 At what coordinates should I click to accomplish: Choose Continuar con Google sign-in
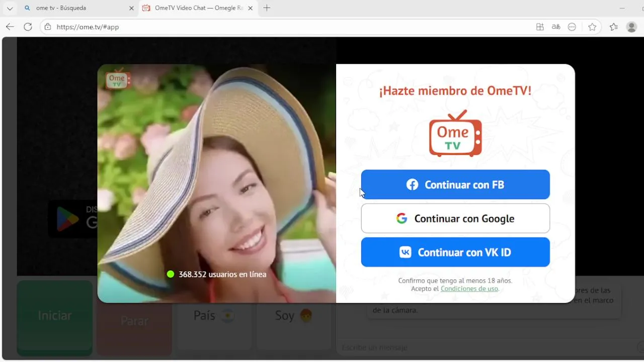(x=455, y=218)
